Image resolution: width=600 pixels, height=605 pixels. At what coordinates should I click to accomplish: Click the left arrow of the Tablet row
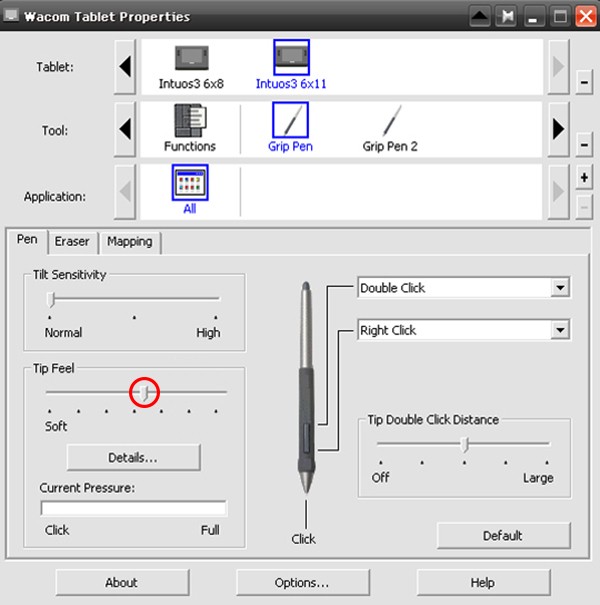click(x=125, y=67)
